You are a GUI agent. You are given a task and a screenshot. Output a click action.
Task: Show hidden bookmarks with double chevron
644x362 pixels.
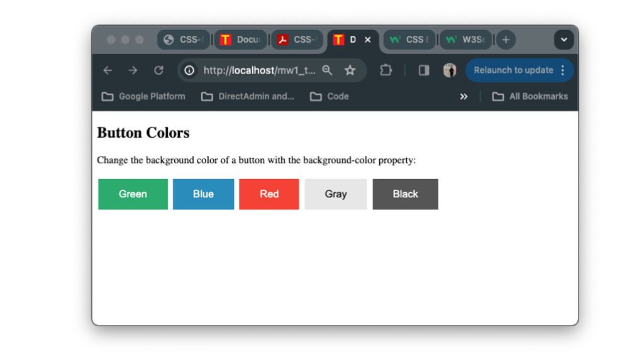pos(464,97)
